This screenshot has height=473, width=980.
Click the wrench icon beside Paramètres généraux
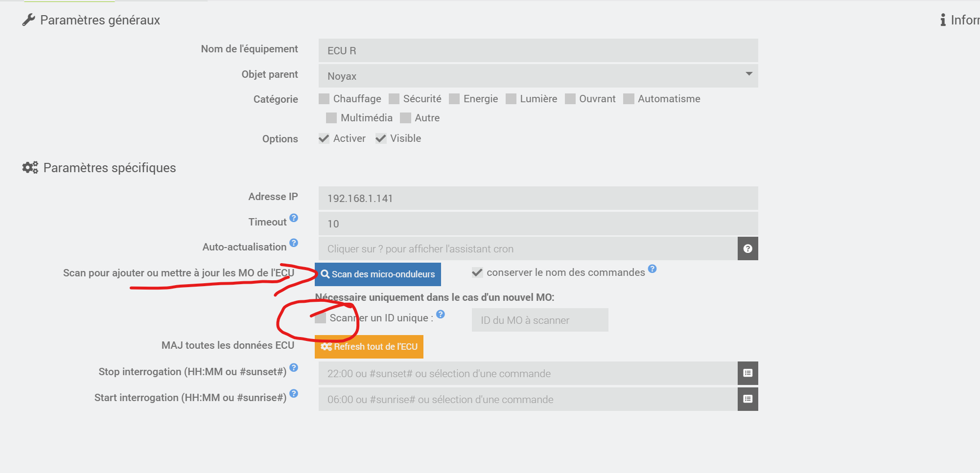(29, 20)
